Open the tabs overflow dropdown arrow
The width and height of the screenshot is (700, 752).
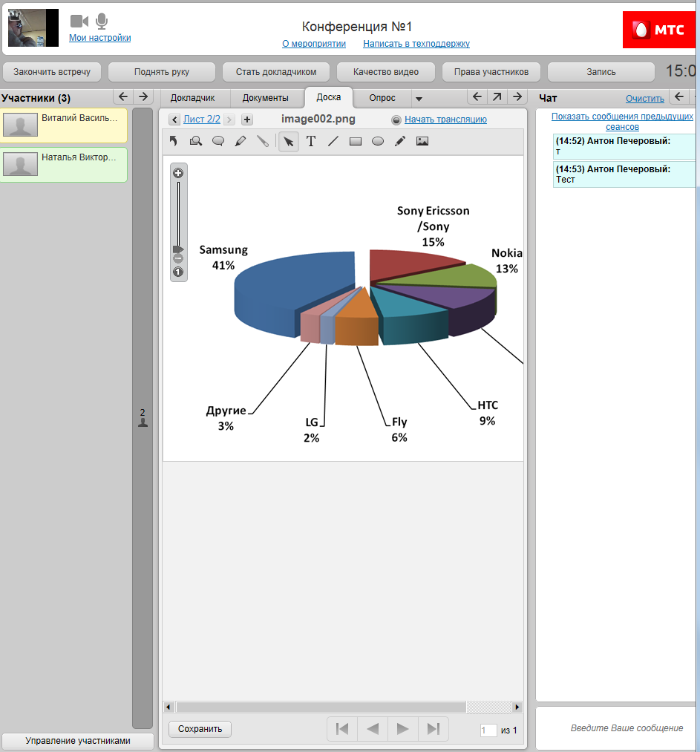click(419, 99)
